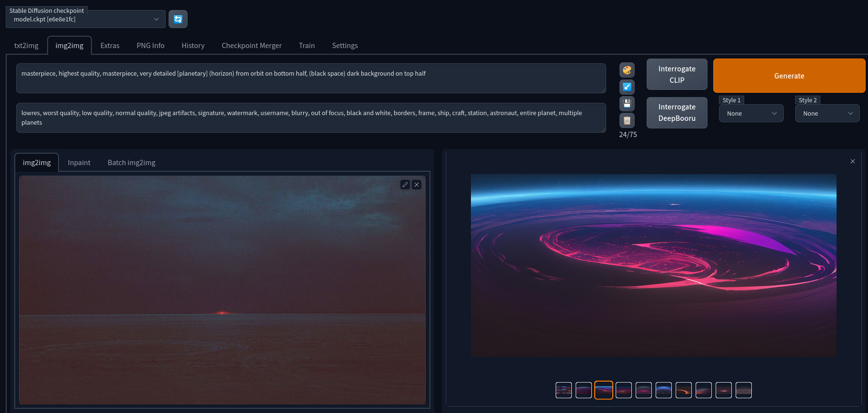Close the output gallery preview with X

click(853, 161)
